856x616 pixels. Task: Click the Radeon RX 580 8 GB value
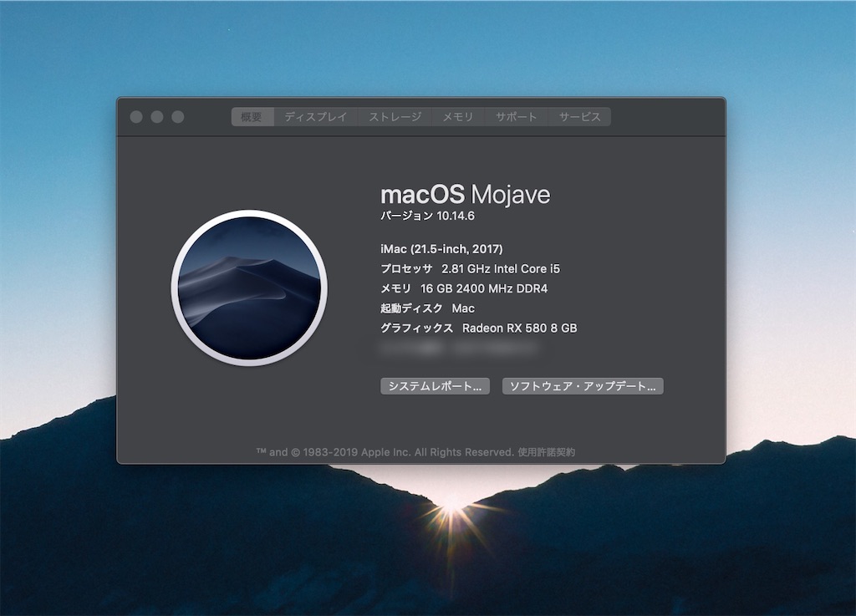(520, 328)
